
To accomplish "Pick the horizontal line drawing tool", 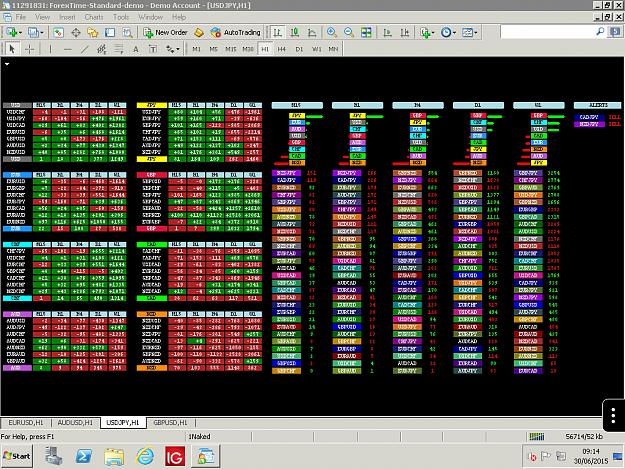I will pyautogui.click(x=68, y=49).
